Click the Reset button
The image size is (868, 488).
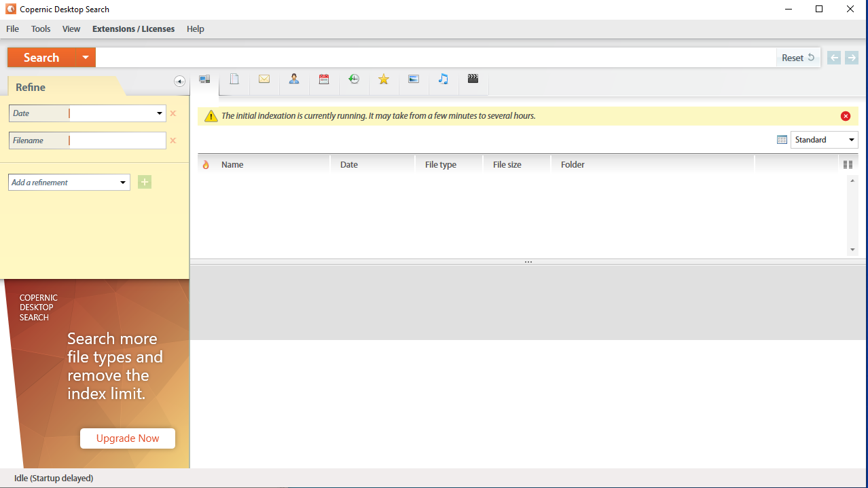coord(798,58)
